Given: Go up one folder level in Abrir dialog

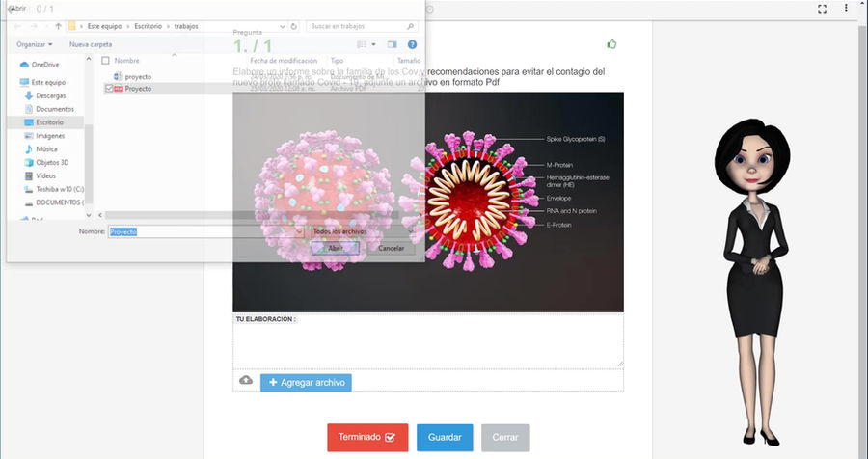Looking at the screenshot, I should (58, 26).
